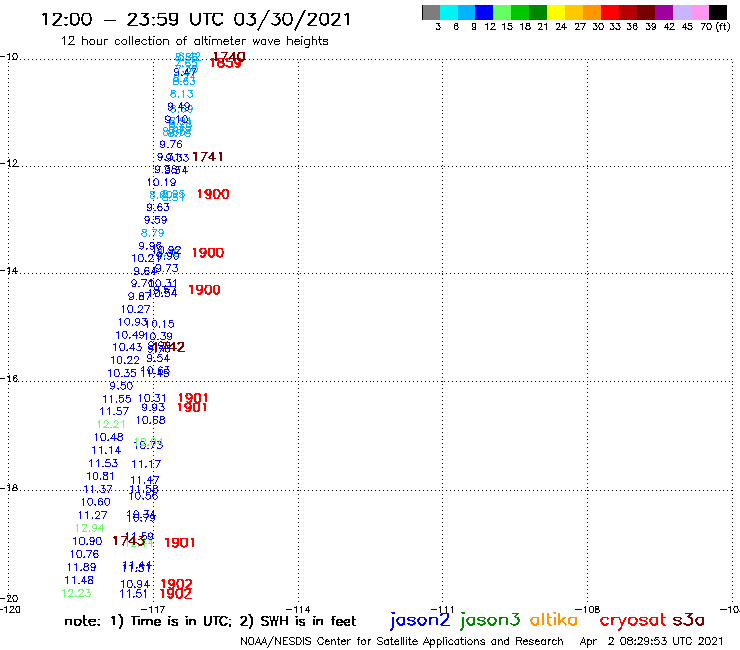Screen dimensions: 740x650
Task: Click the wave height value '11.53'
Action: coord(103,464)
